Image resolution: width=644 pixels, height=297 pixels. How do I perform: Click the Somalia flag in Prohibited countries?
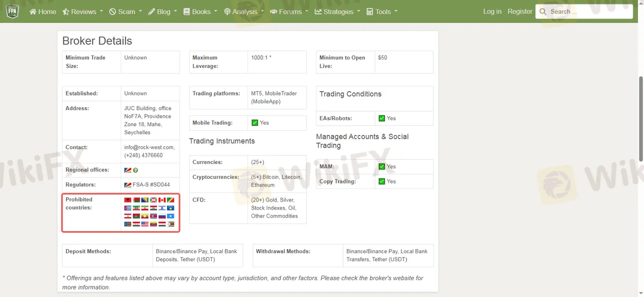coord(171,216)
